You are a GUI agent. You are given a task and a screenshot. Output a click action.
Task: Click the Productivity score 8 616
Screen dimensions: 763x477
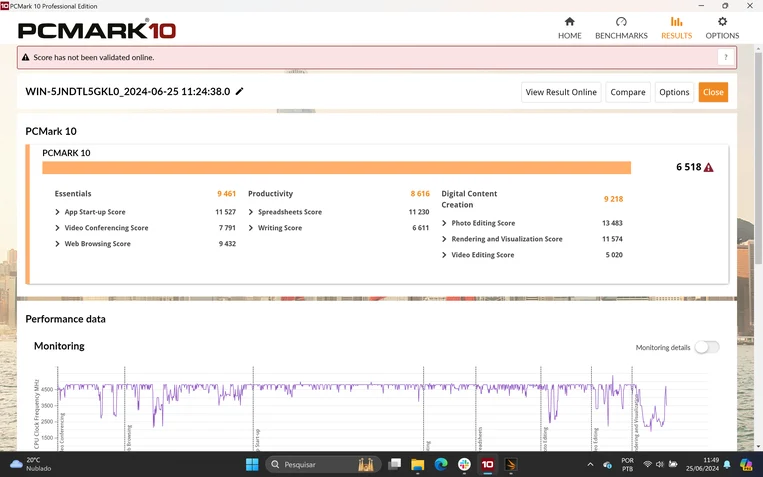[420, 194]
